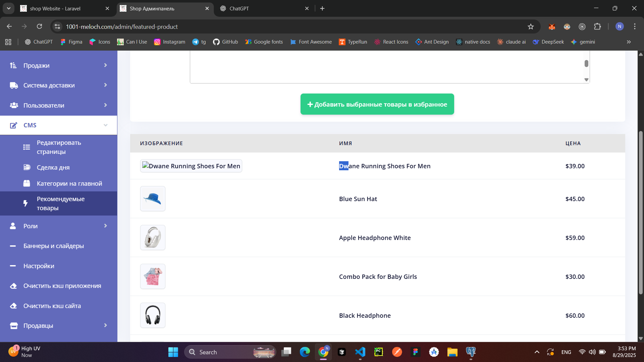Open the Настройки sidebar link
This screenshot has width=644, height=362.
coord(39,266)
